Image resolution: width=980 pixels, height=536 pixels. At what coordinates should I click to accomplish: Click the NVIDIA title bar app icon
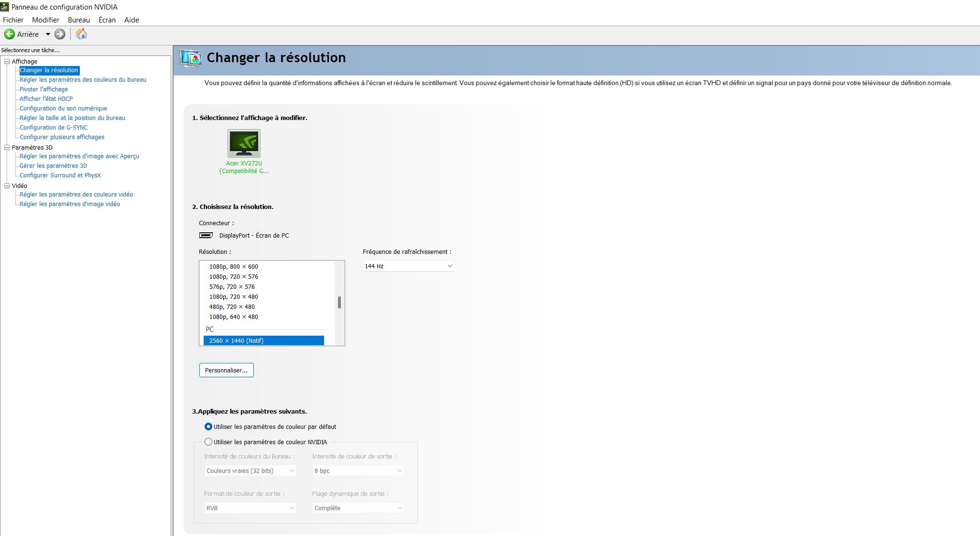[x=5, y=7]
